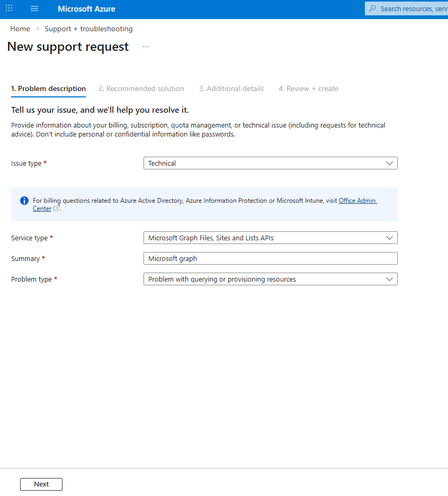Viewport: 448px width, 496px height.
Task: Select the 1. Problem description tab
Action: tap(48, 88)
